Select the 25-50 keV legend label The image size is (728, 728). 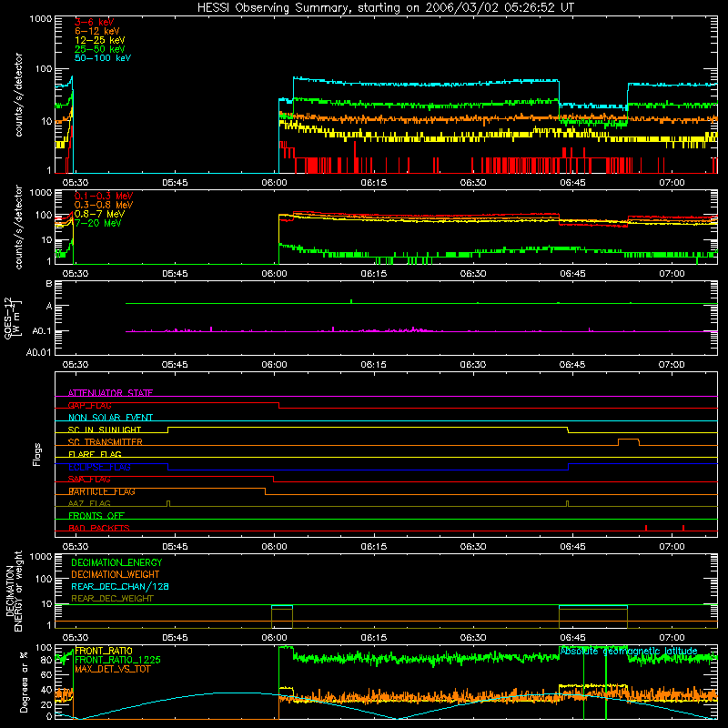[x=100, y=49]
